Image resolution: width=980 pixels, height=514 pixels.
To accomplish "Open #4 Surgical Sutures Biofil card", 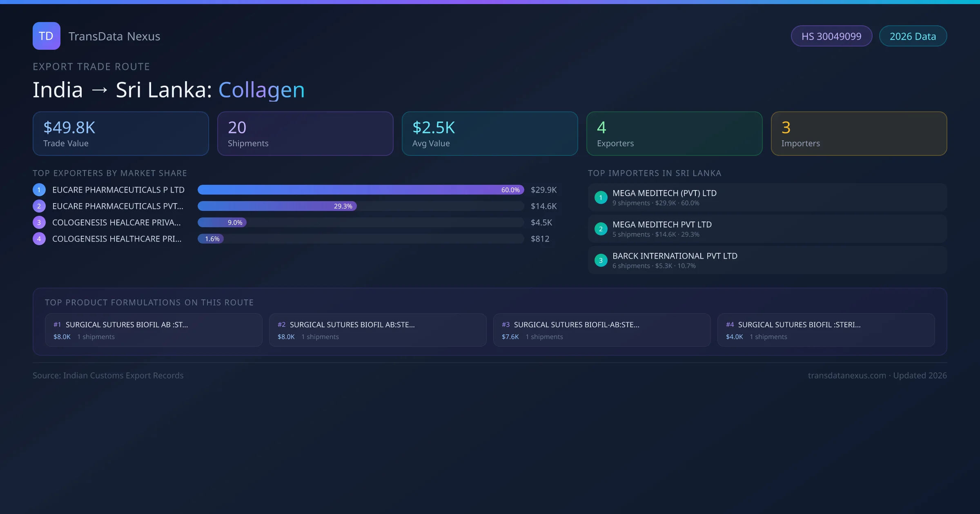I will [826, 330].
